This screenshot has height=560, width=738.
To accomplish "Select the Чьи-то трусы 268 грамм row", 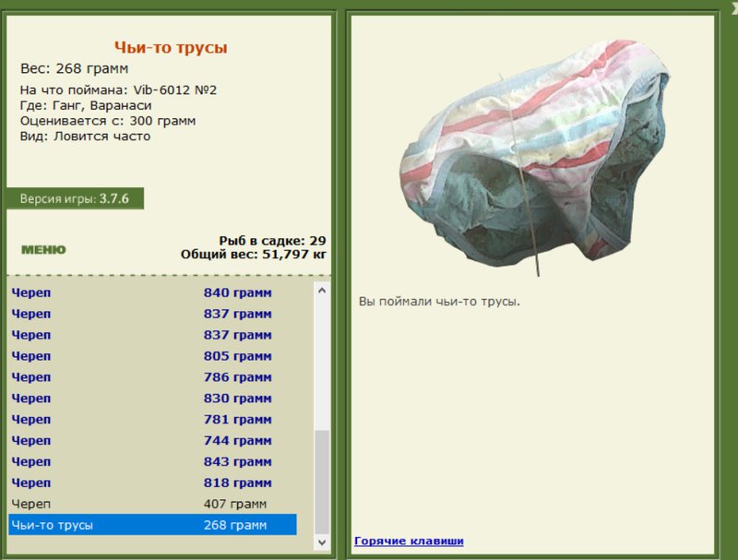I will click(x=152, y=525).
